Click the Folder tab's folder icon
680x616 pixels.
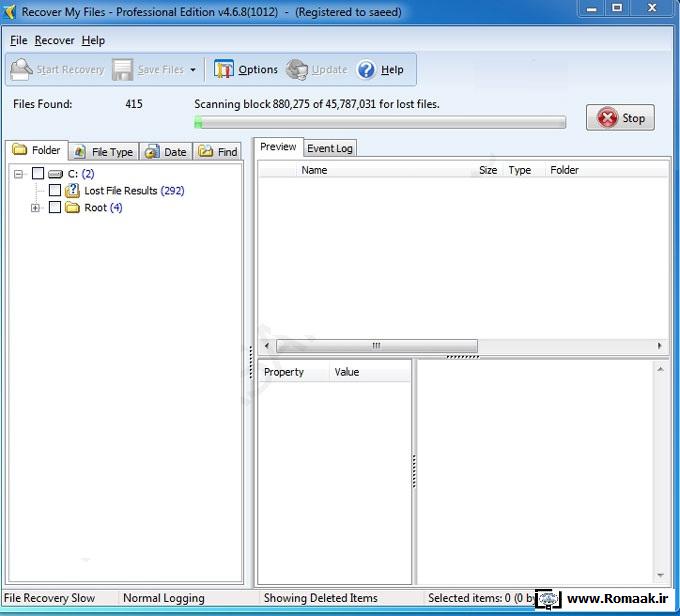pos(20,150)
